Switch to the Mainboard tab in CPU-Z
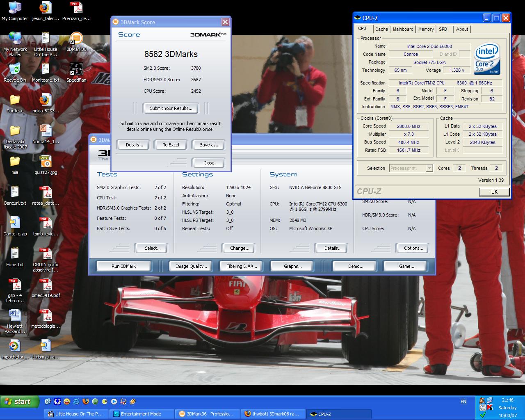The height and width of the screenshot is (420, 525). point(403,29)
